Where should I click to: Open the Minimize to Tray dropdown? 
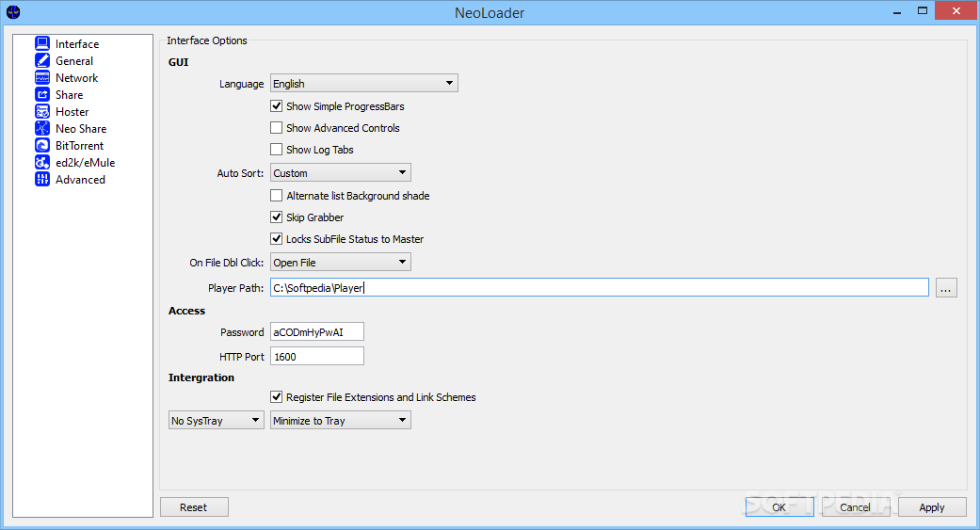click(x=341, y=421)
